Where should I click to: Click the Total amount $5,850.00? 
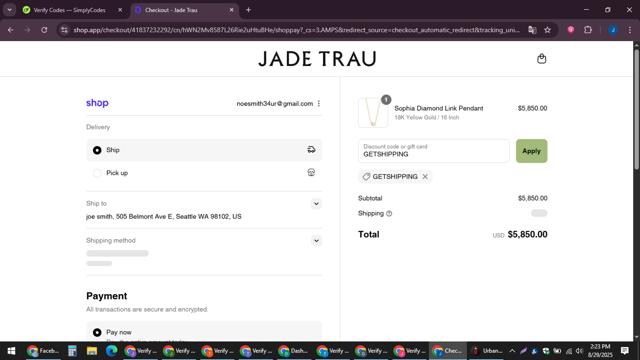527,234
